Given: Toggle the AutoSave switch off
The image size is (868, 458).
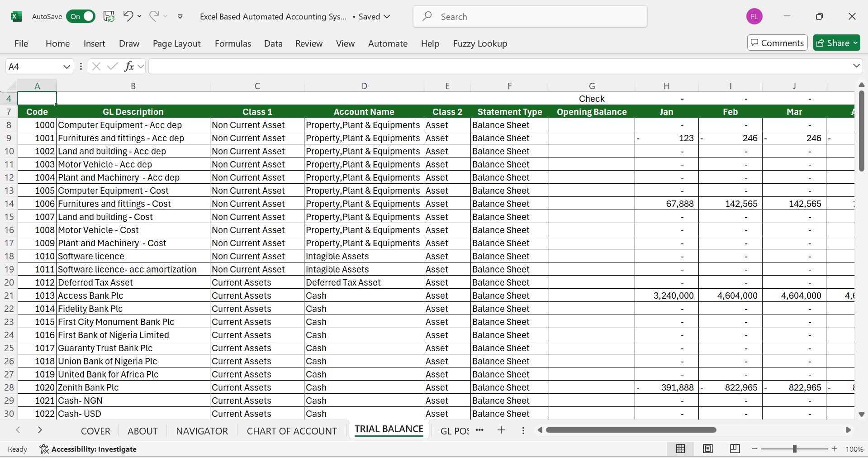Looking at the screenshot, I should [x=81, y=17].
